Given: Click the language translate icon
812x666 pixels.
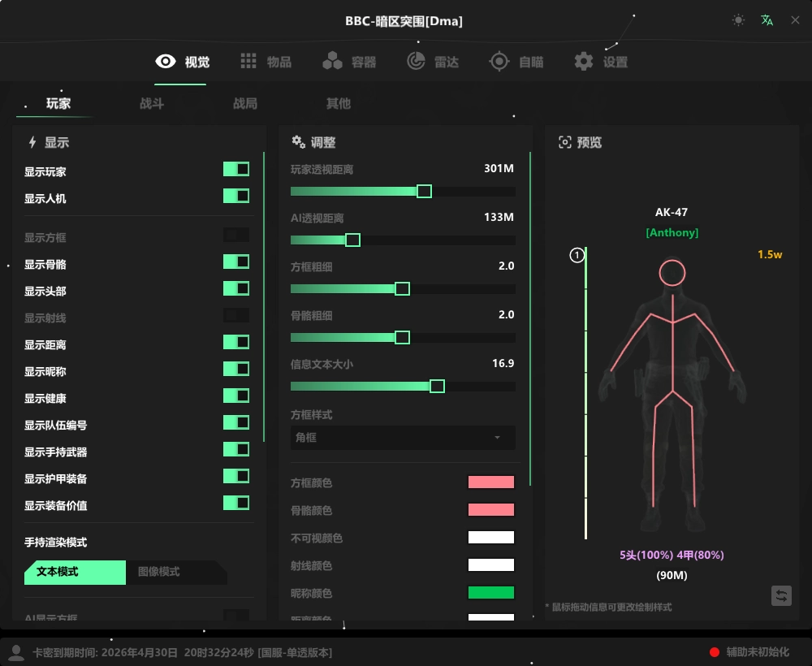Looking at the screenshot, I should pos(767,20).
